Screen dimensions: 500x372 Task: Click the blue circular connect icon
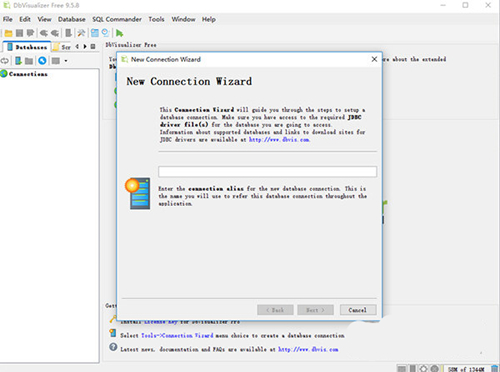42,61
